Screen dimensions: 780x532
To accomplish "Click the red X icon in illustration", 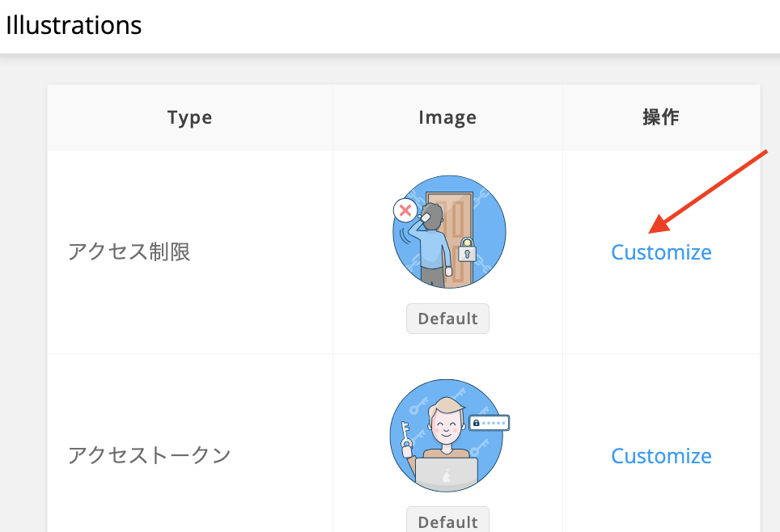I will point(405,211).
